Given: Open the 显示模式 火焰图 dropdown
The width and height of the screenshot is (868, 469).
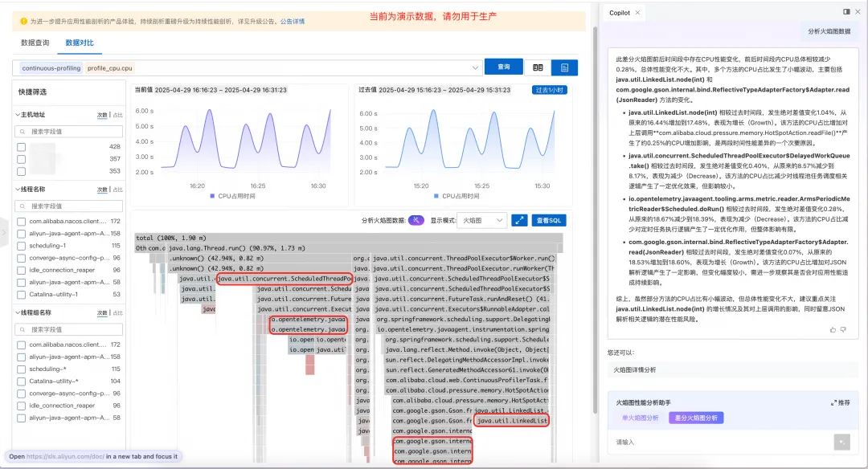Looking at the screenshot, I should [x=481, y=220].
